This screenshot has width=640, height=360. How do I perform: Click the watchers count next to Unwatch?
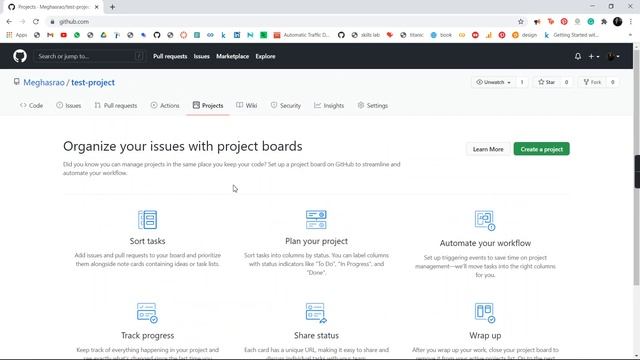tap(522, 82)
